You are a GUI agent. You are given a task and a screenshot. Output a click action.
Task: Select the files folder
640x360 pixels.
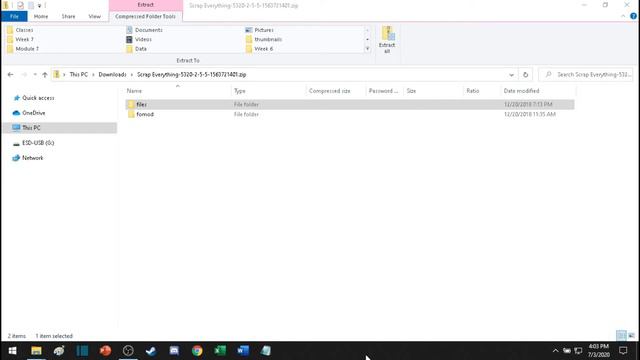click(x=349, y=104)
